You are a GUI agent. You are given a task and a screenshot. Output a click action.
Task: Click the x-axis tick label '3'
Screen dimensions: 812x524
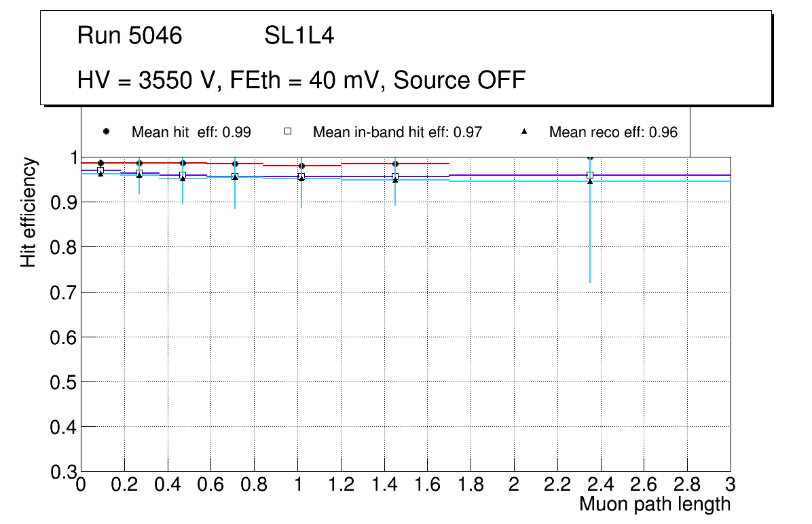pyautogui.click(x=730, y=485)
